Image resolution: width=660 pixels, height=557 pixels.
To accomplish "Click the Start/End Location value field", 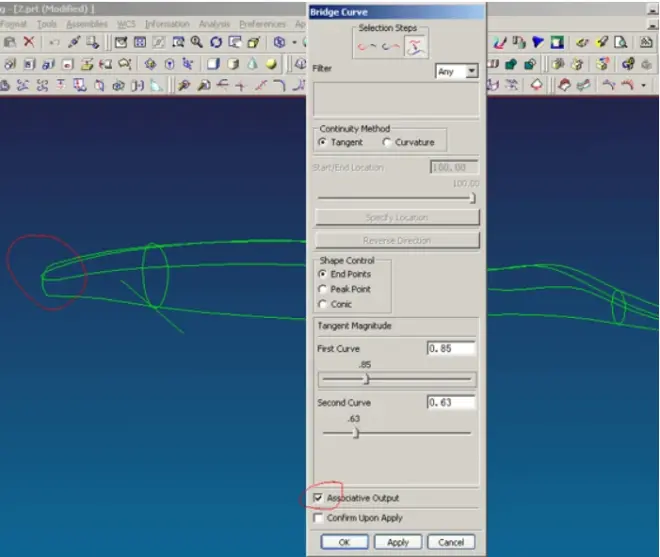I will coord(454,167).
